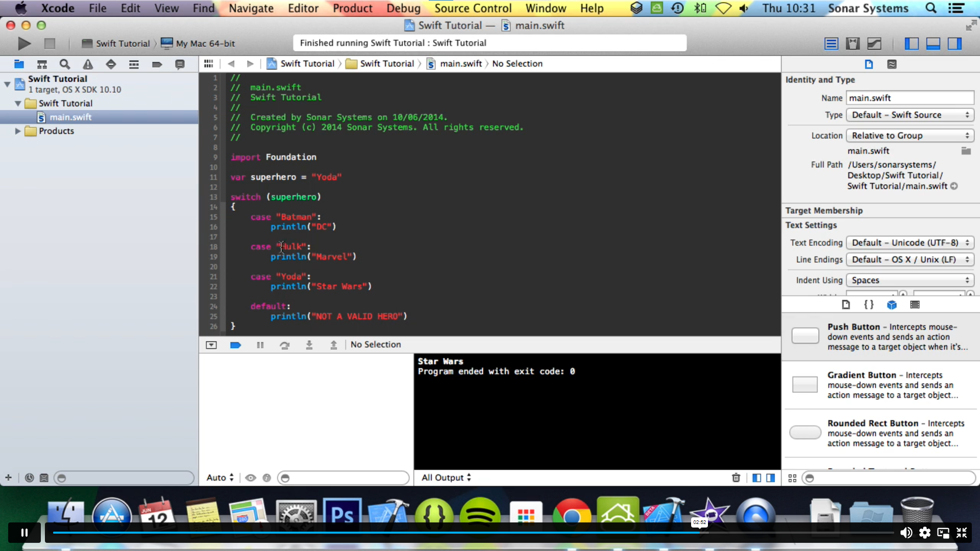The height and width of the screenshot is (551, 980).
Task: Click the All Output filter dropdown
Action: (446, 477)
